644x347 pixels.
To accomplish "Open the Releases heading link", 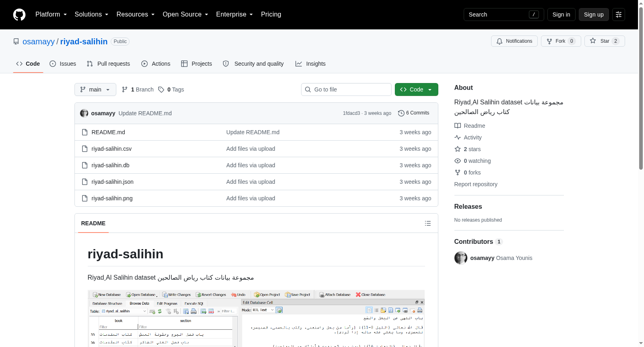I will (468, 206).
